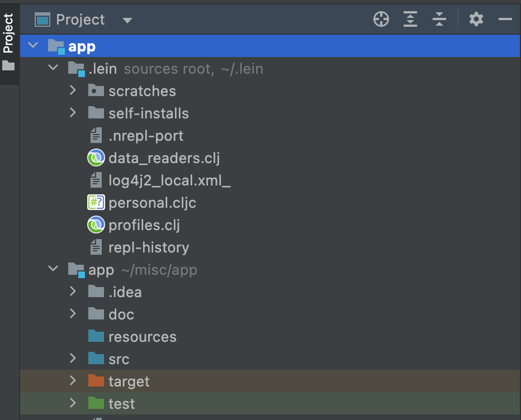Viewport: 521px width, 420px height.
Task: Click the Expand All icon in toolbar
Action: tap(410, 19)
